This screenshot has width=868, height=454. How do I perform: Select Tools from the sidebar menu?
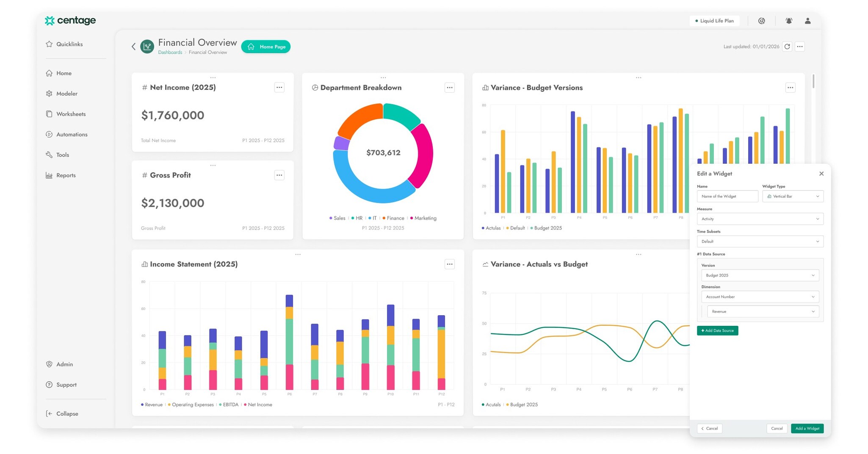click(62, 154)
